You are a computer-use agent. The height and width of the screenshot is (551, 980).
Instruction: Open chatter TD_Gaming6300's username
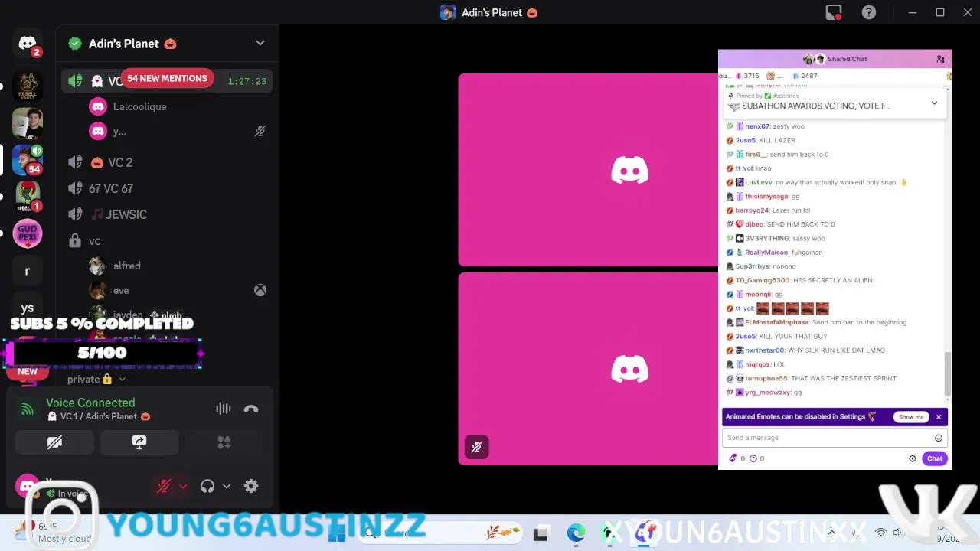tap(763, 280)
